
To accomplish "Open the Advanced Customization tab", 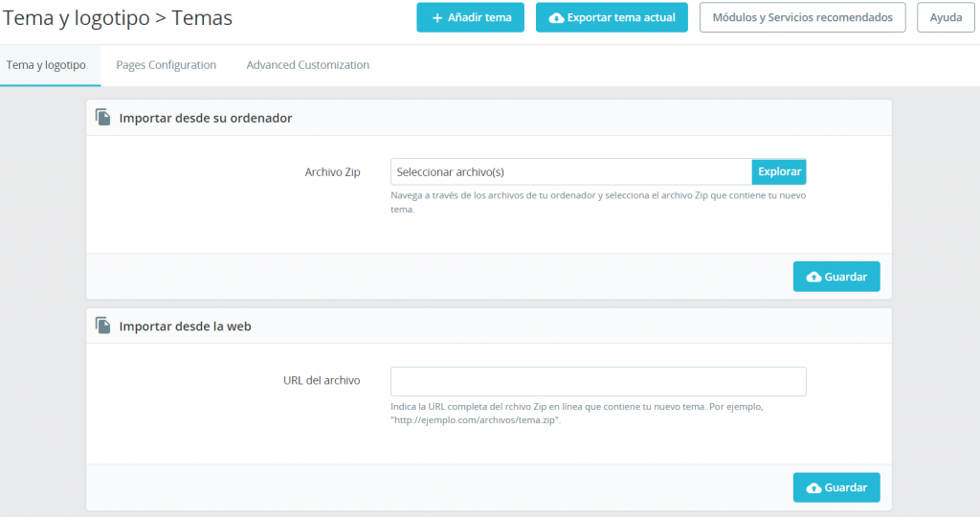I will pyautogui.click(x=307, y=65).
